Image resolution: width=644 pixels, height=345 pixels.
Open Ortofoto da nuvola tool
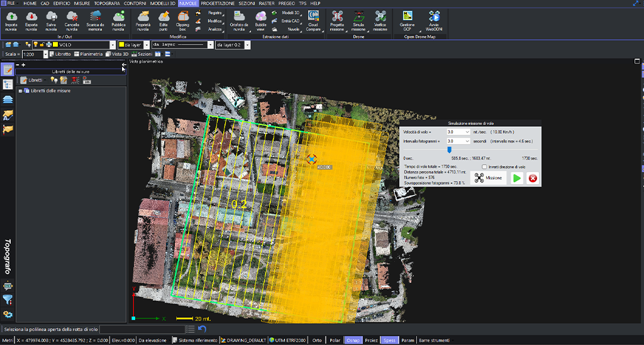coord(238,21)
